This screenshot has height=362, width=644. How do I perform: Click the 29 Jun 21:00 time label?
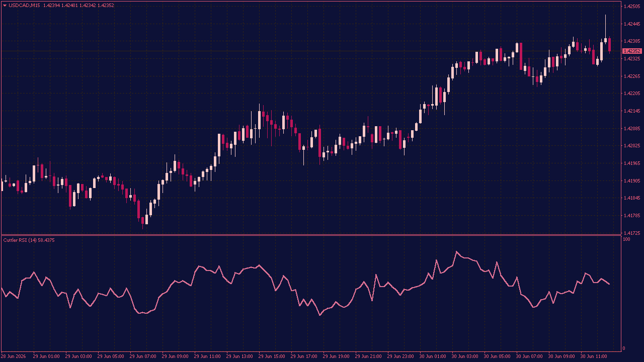click(368, 356)
